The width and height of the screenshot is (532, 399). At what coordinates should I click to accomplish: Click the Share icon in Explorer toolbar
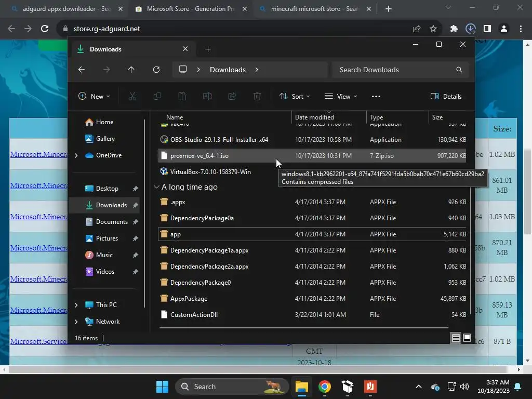pos(232,96)
